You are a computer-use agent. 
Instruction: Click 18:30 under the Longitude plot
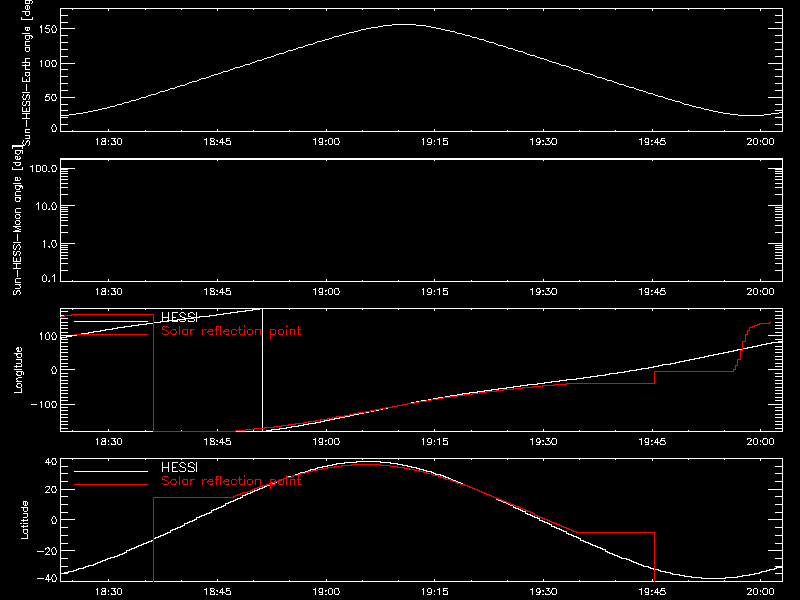(109, 442)
